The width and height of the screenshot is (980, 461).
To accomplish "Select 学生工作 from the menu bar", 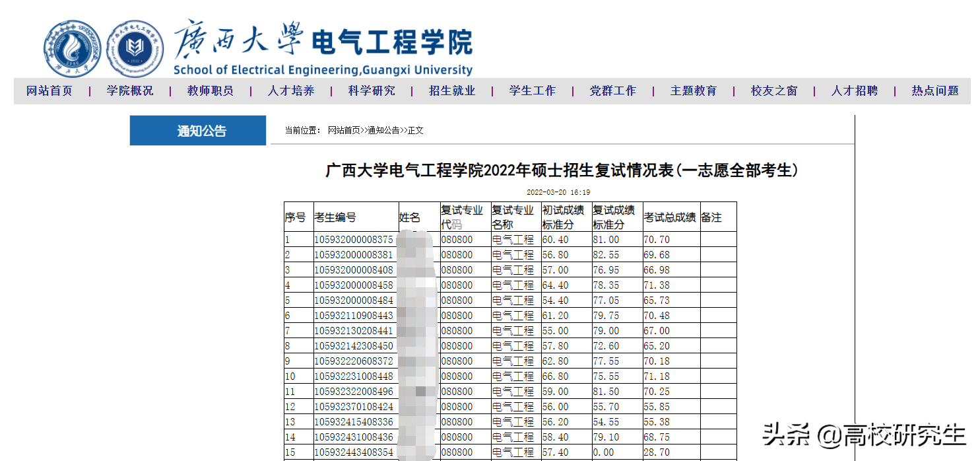I will [532, 90].
